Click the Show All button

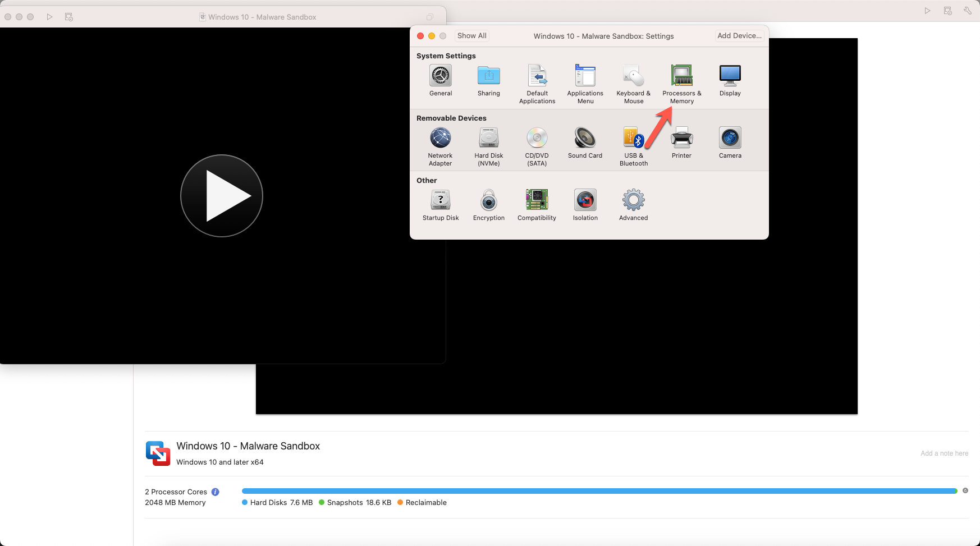pyautogui.click(x=471, y=35)
